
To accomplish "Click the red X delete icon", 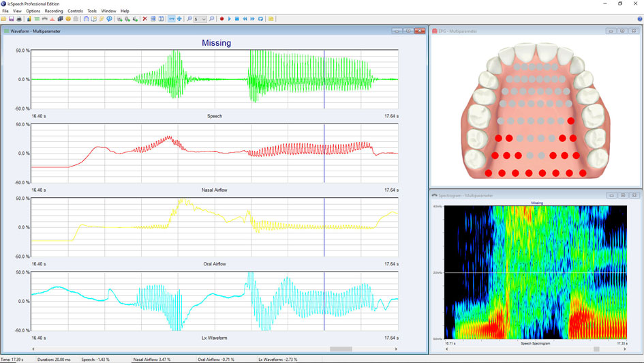I will pos(144,19).
